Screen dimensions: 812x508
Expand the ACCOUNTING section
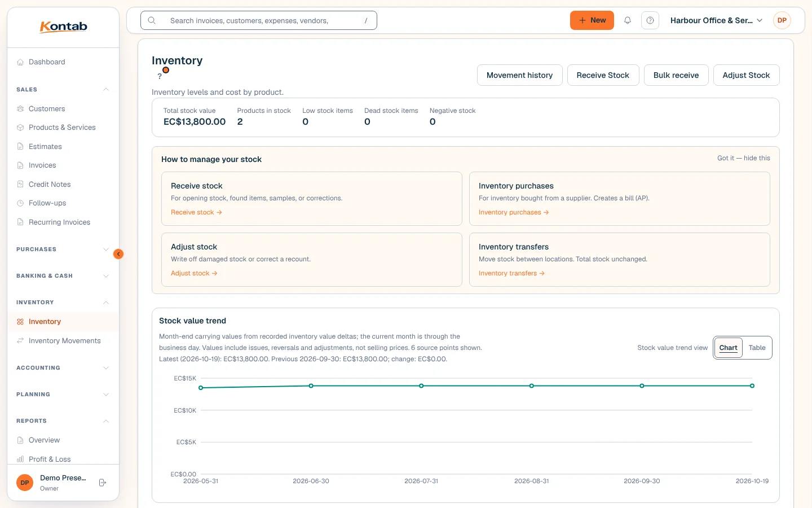63,368
